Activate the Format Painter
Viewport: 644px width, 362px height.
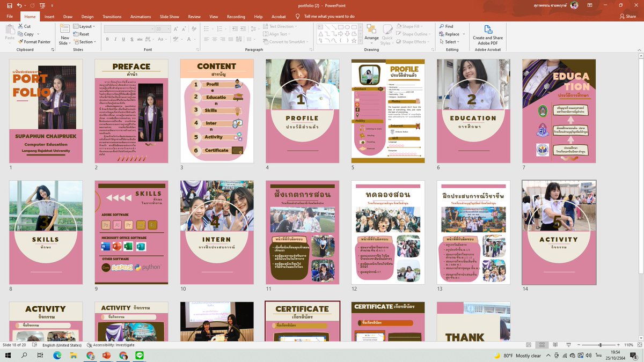click(x=34, y=42)
